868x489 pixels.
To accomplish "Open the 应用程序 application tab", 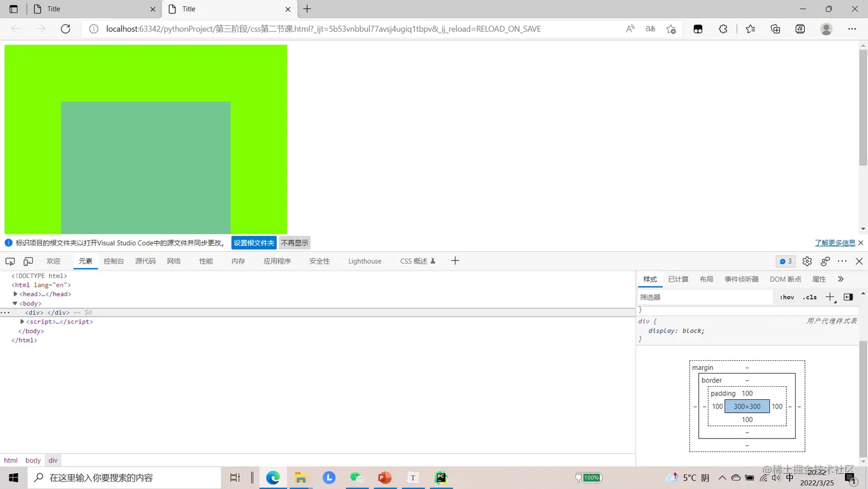I will 277,261.
